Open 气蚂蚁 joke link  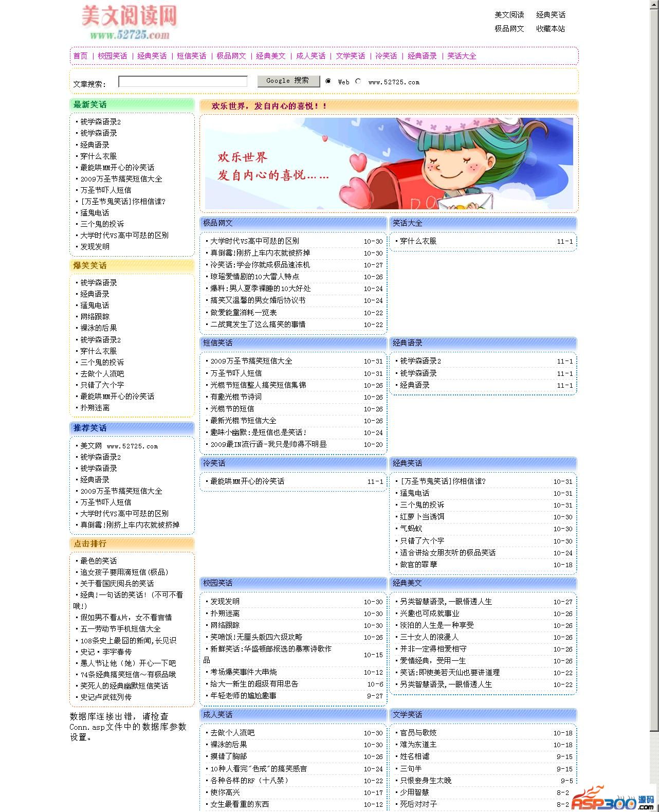click(411, 529)
